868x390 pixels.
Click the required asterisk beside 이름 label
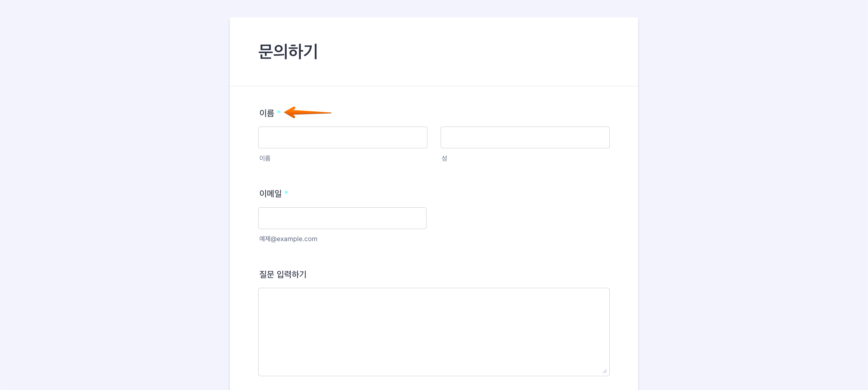(x=279, y=112)
